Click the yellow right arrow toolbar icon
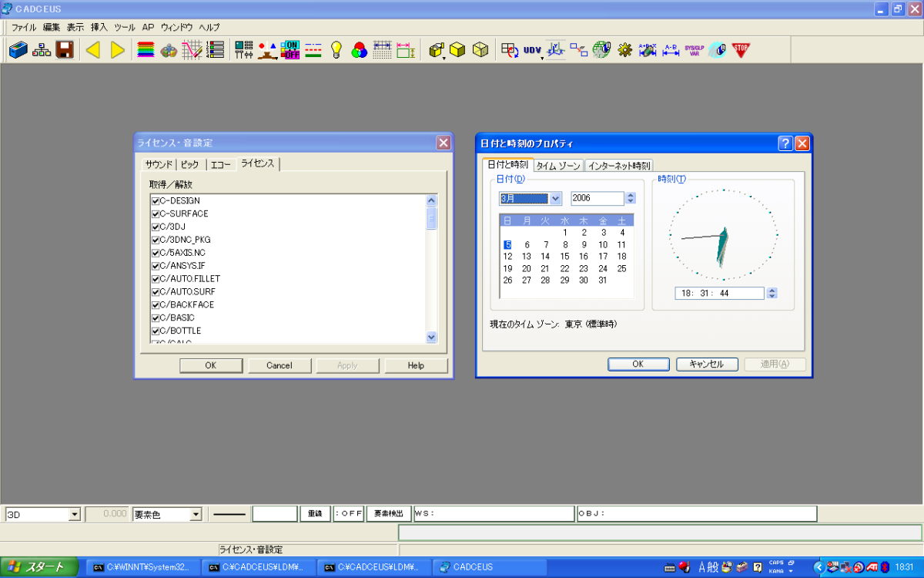This screenshot has height=578, width=924. (118, 50)
